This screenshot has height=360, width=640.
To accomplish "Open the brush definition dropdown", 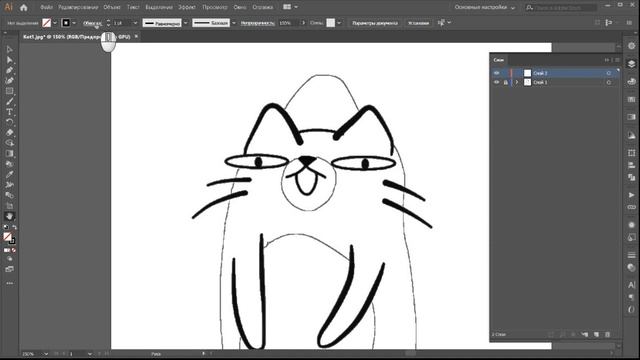I will pyautogui.click(x=234, y=23).
